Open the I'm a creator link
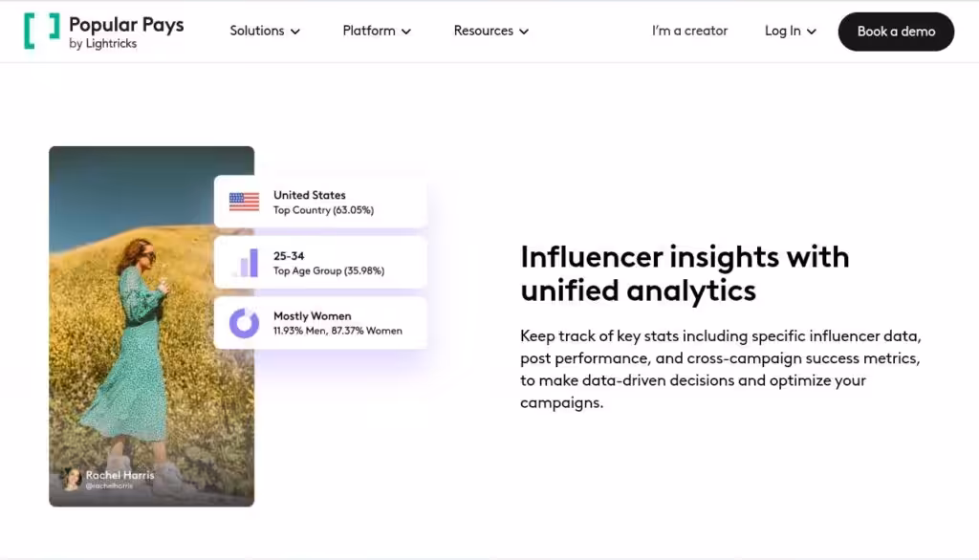This screenshot has height=560, width=979. pos(689,31)
